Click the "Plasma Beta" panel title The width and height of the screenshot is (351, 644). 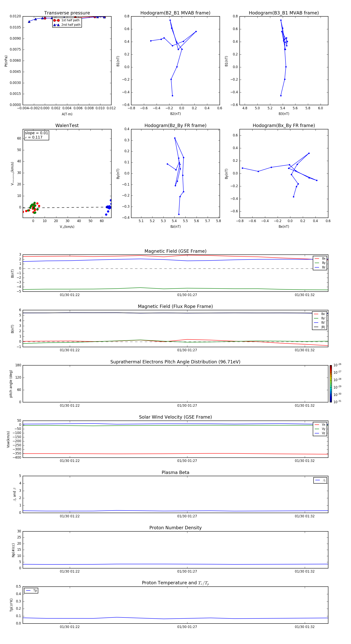tap(175, 473)
